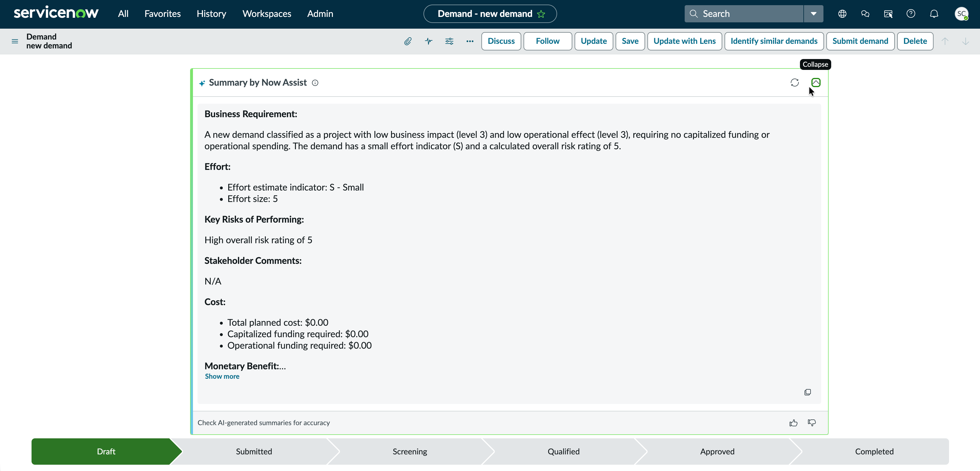Screen dimensions: 980x471
Task: Click 'High overall risk rating of 5'
Action: [x=258, y=240]
